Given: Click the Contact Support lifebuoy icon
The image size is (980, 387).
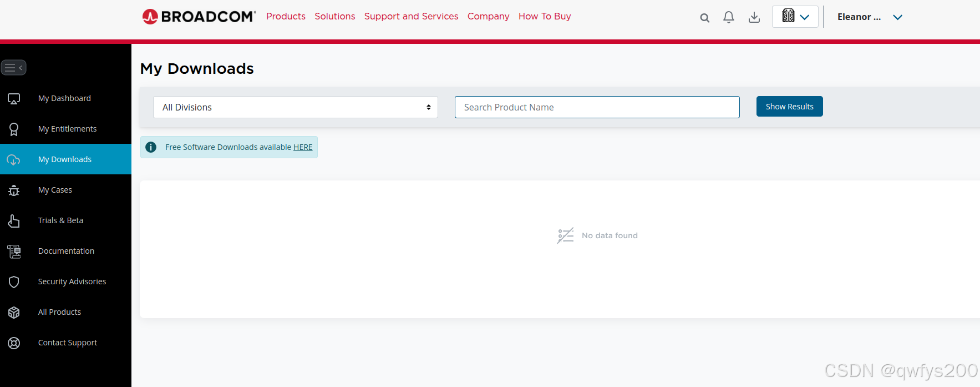Looking at the screenshot, I should (14, 343).
